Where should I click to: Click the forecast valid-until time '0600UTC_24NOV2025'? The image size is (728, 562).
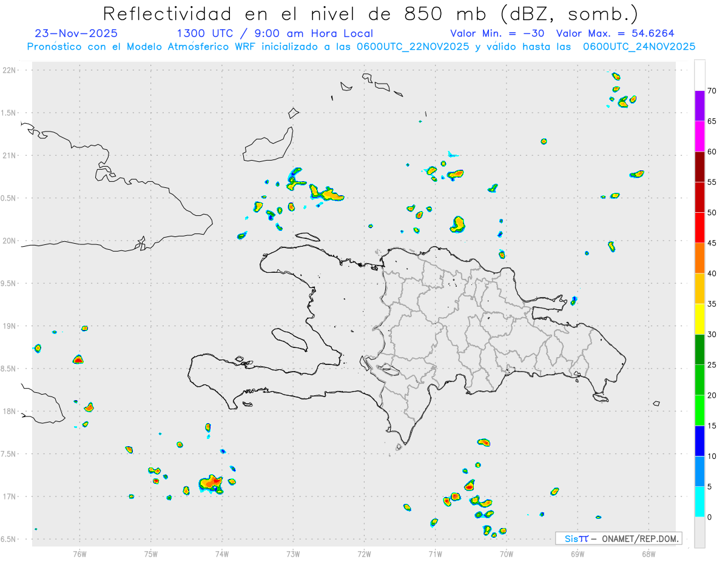639,47
